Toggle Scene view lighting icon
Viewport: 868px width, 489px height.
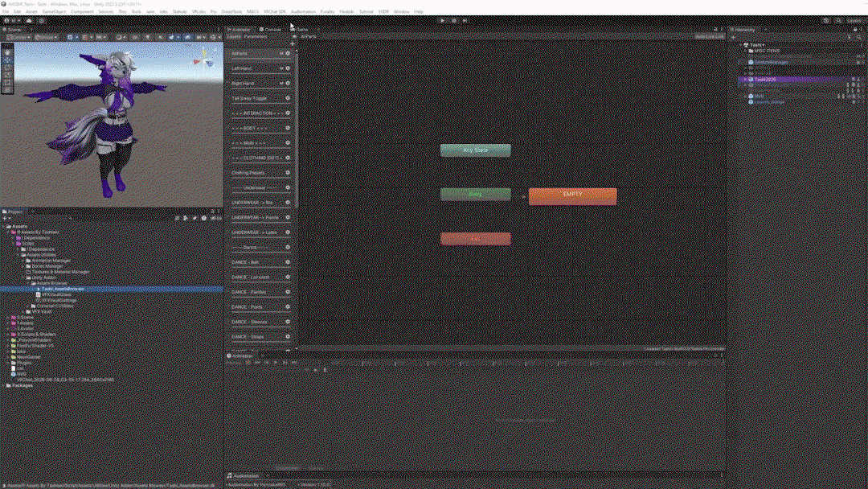click(x=147, y=37)
